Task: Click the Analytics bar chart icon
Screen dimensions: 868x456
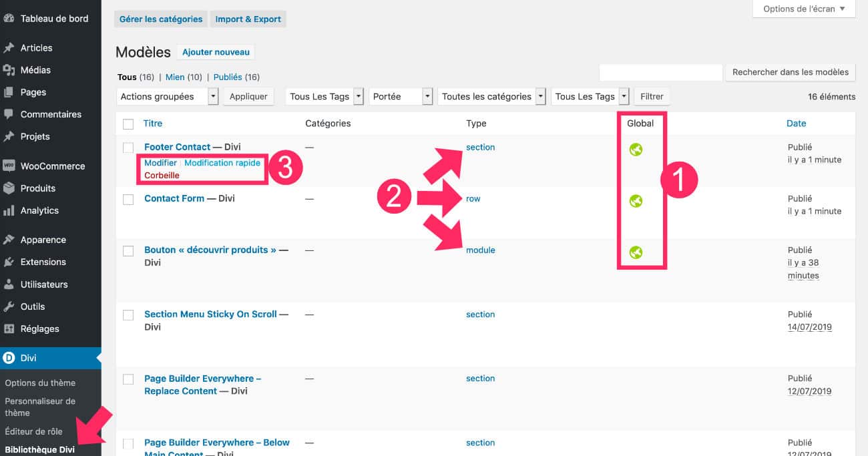Action: click(9, 210)
